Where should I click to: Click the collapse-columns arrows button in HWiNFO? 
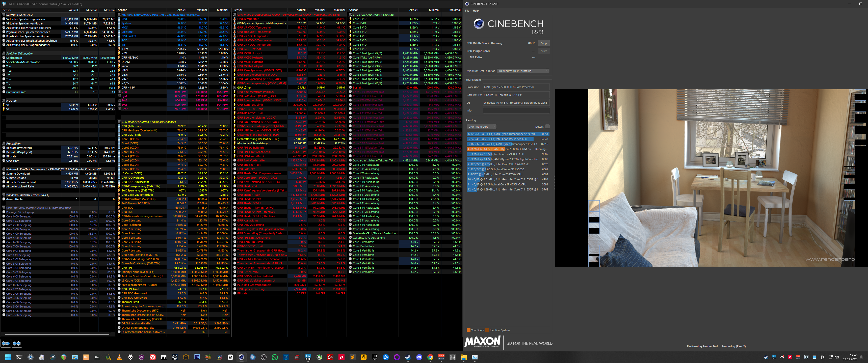click(17, 343)
